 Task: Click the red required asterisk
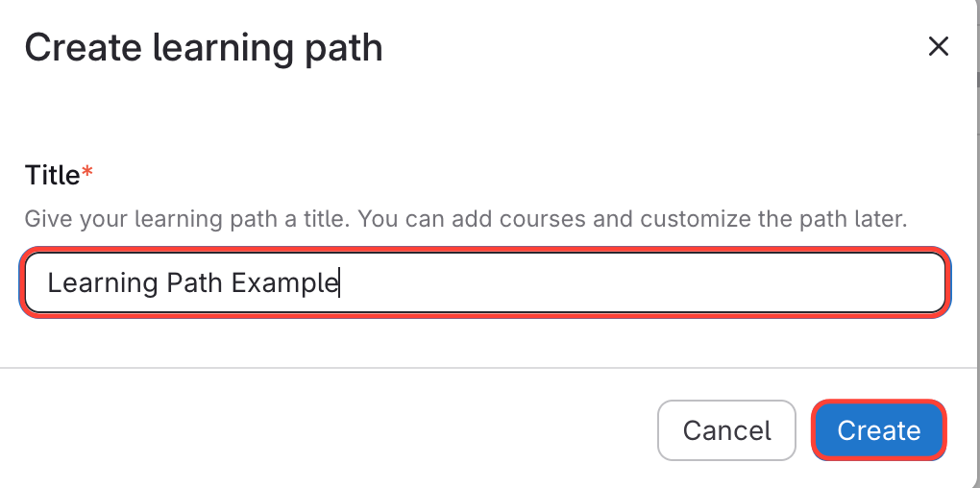pyautogui.click(x=87, y=173)
